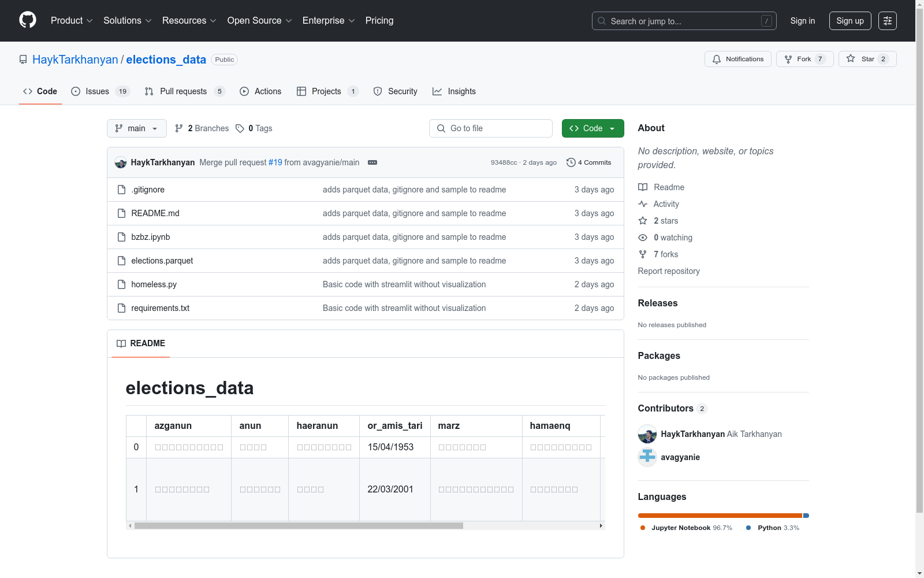
Task: Open pull request #19 link
Action: [275, 162]
